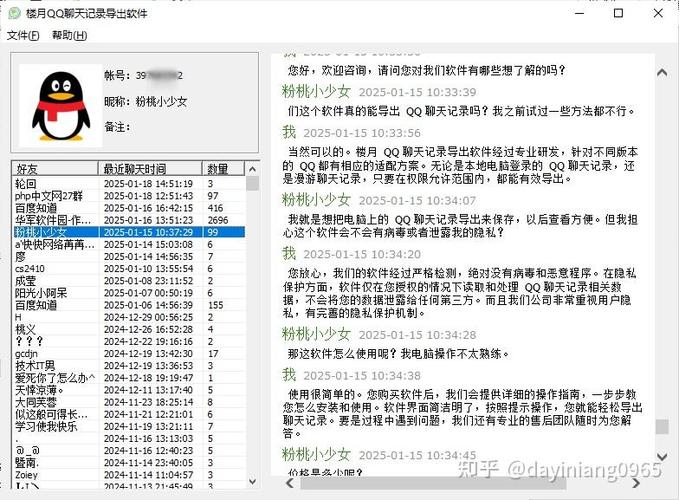Chat panel scroll right arrow

tap(636, 483)
